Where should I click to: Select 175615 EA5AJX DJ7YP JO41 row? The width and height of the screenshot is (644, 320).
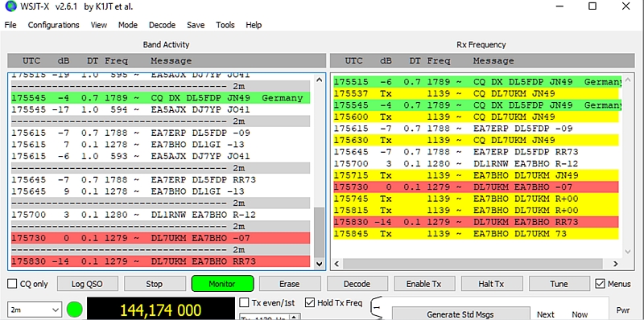(160, 156)
